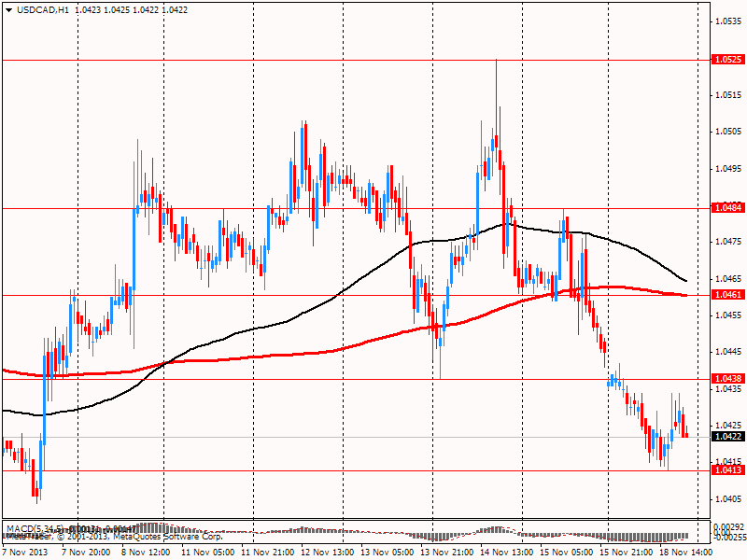Click the 1.0435 price scale value
Screen dimensions: 747x560
(x=729, y=388)
